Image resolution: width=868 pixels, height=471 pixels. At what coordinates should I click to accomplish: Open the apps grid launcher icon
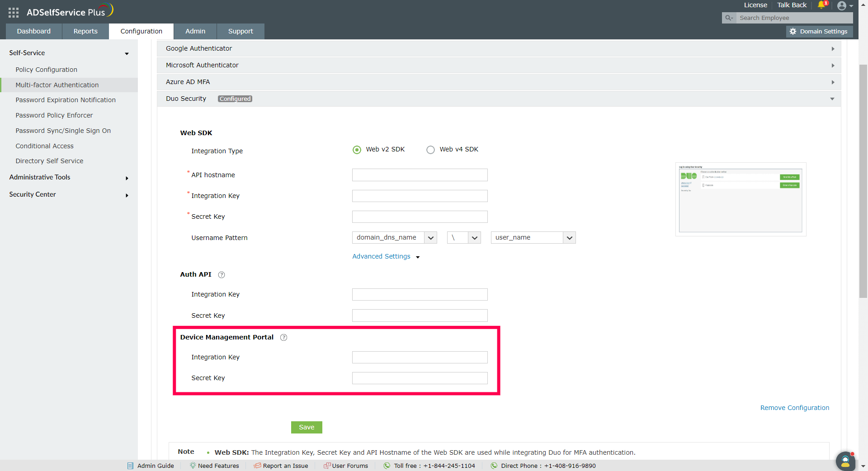[14, 12]
